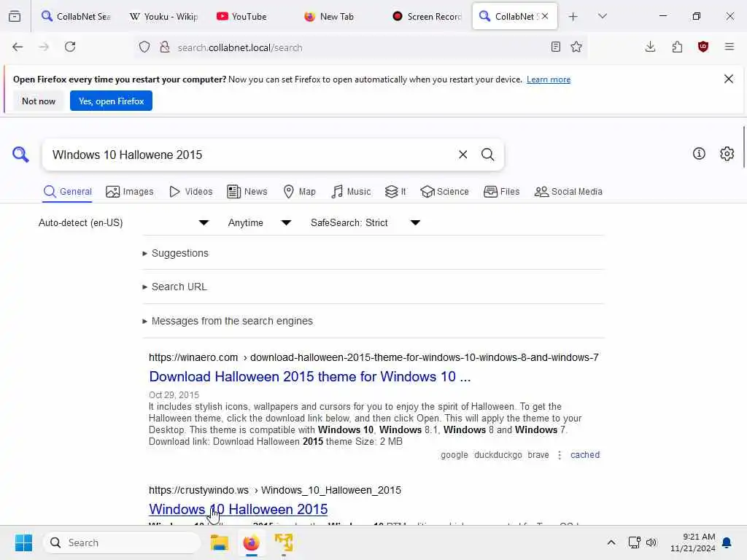
Task: Switch to Music search tab
Action: pyautogui.click(x=351, y=192)
